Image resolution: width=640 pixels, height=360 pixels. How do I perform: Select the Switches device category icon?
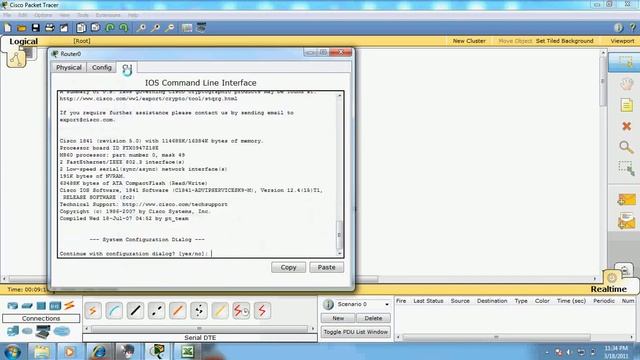tap(27, 305)
